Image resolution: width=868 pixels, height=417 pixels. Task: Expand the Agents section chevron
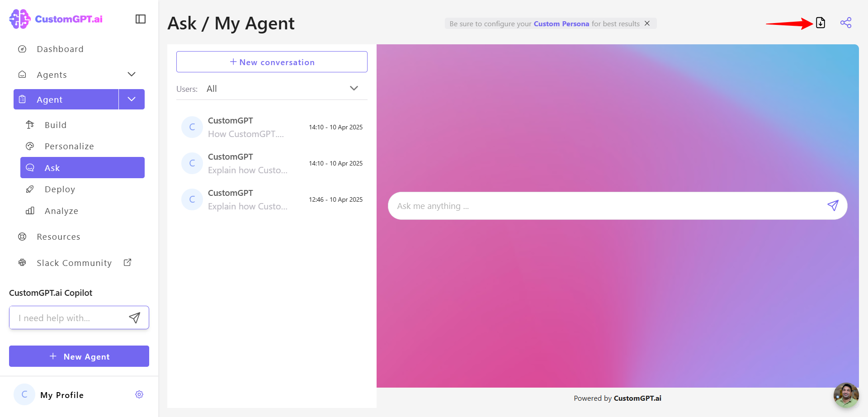point(132,74)
